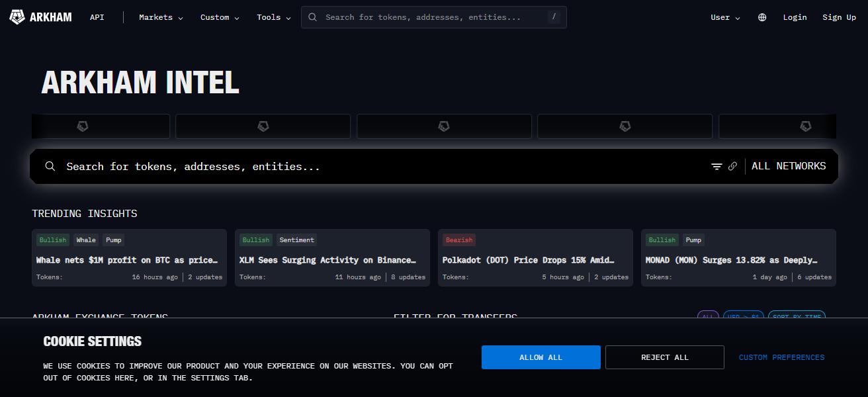
Task: Open the filter icon in main search bar
Action: pyautogui.click(x=716, y=167)
